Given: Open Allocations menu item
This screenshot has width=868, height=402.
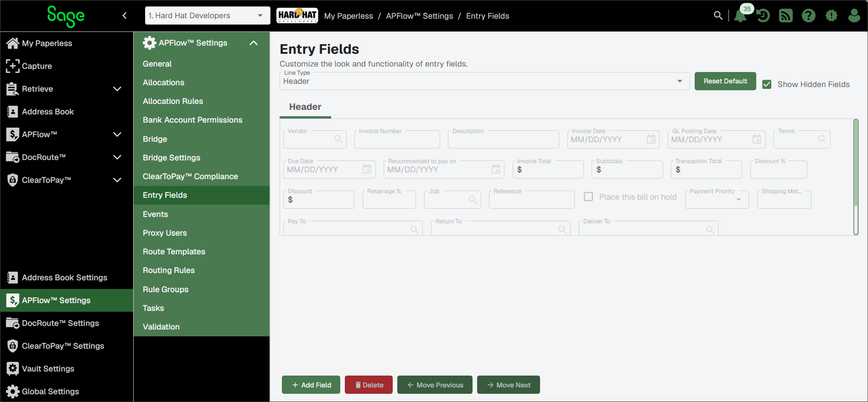Looking at the screenshot, I should click(202, 82).
